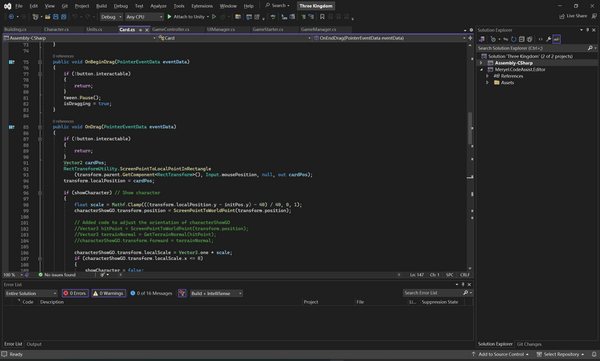This screenshot has width=600, height=361.
Task: Click the Collapse All icon in Solution Explorer
Action: 522,39
